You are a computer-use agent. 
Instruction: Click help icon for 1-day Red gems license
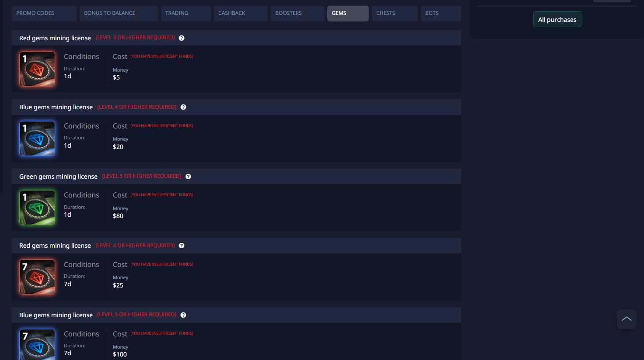coord(182,38)
